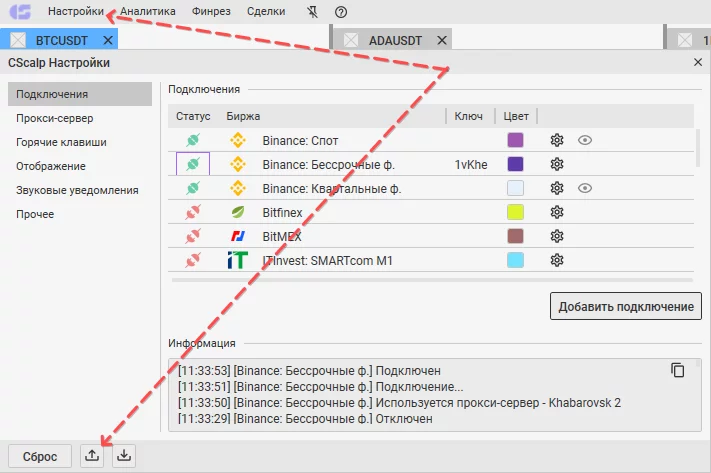This screenshot has height=473, width=711.
Task: Open gear settings for Binance: Квартальные ф.
Action: (557, 188)
